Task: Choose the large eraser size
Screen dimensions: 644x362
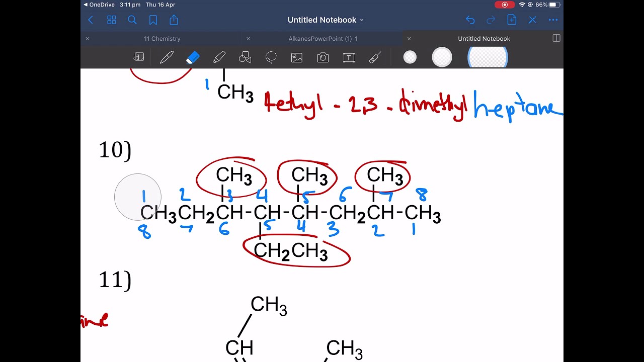Action: click(x=488, y=57)
